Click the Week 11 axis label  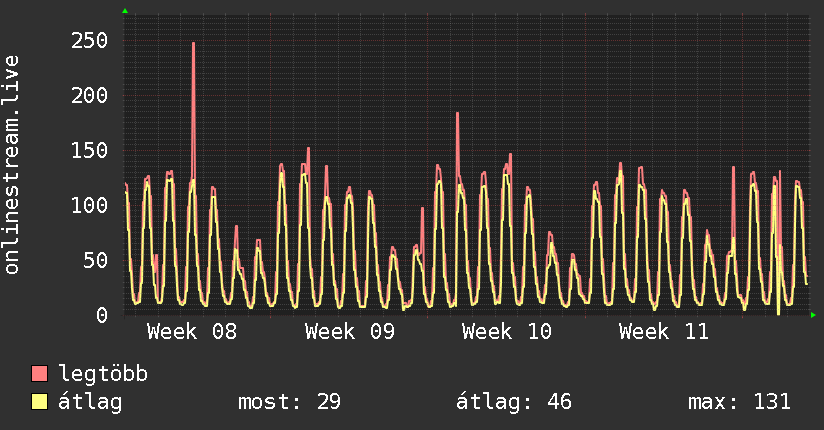(664, 332)
